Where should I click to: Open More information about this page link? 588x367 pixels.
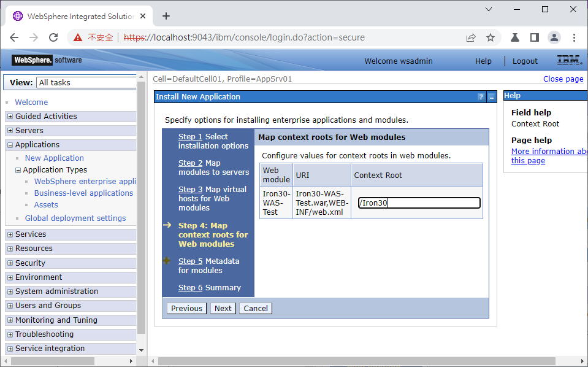tap(549, 156)
